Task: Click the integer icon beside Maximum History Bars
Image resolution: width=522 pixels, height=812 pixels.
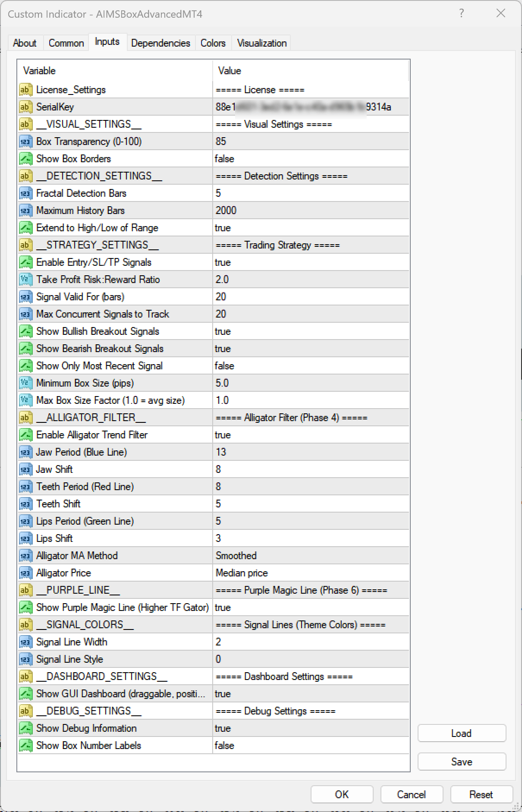Action: coord(26,211)
